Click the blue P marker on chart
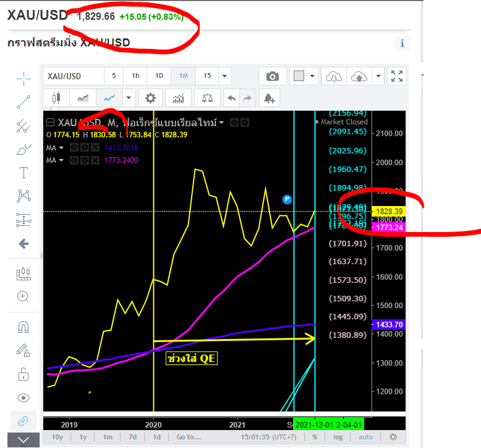 (287, 199)
